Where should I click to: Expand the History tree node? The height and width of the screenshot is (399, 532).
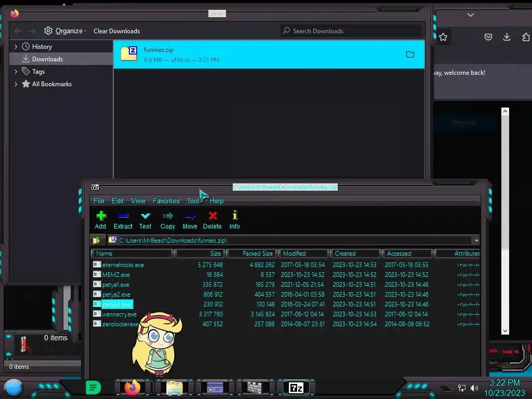tap(16, 46)
